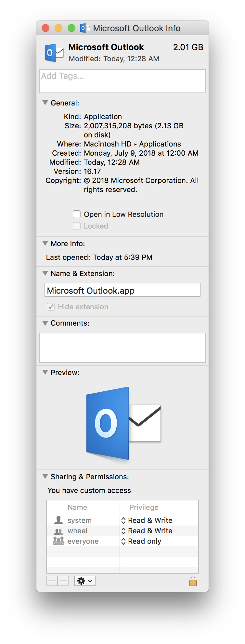This screenshot has width=245, height=644.
Task: Click the Microsoft Outlook.app name field
Action: 122,290
